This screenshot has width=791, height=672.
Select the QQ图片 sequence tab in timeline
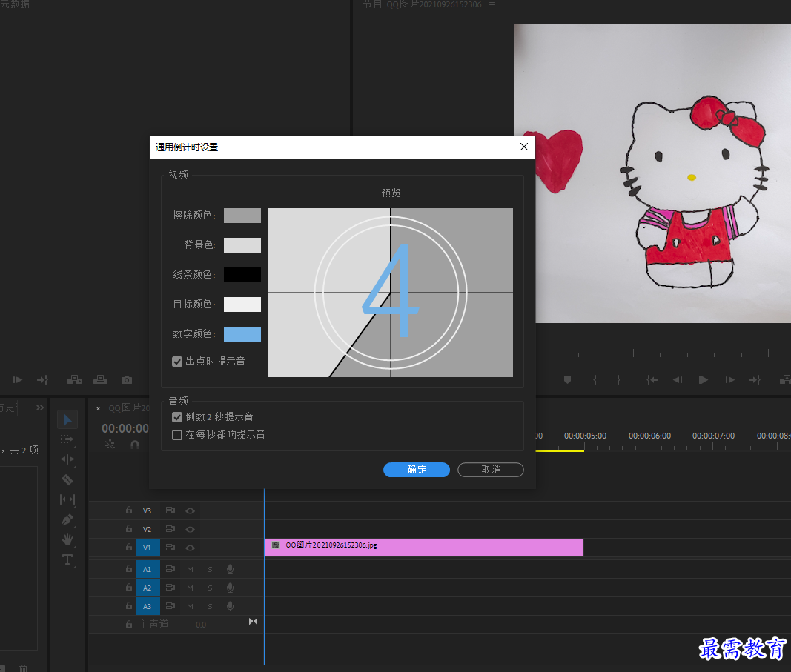[x=129, y=407]
